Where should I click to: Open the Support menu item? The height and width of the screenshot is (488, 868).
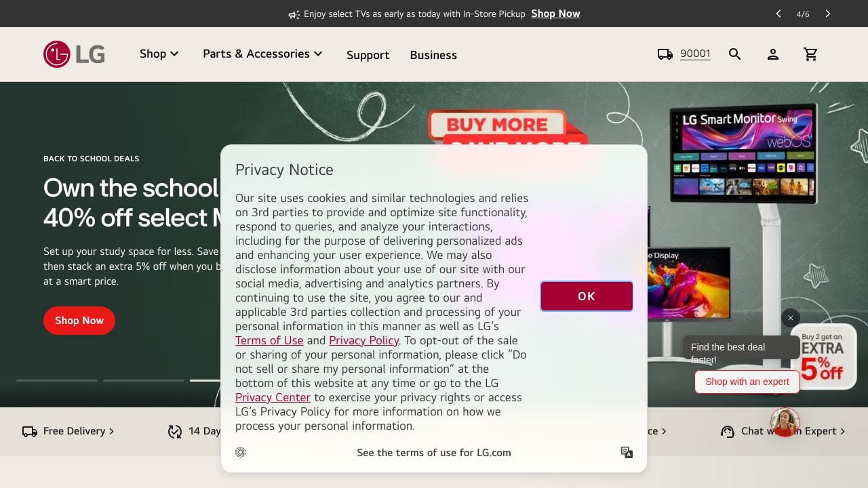368,55
